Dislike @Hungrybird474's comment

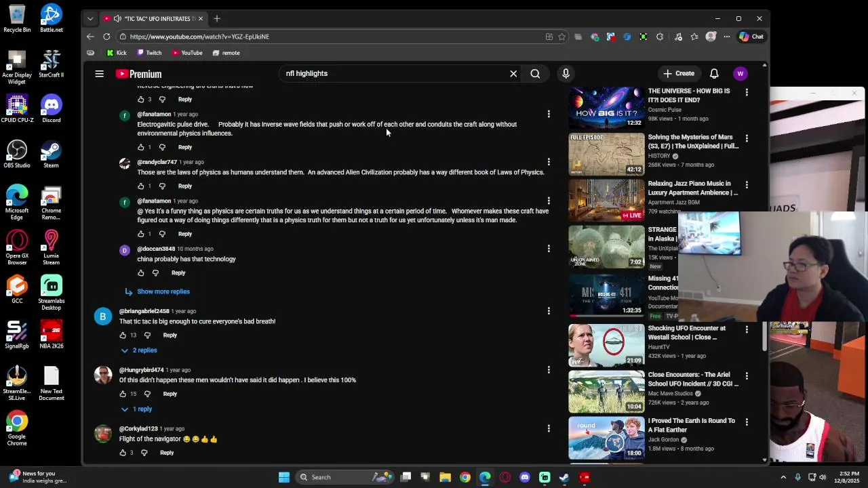click(x=147, y=394)
